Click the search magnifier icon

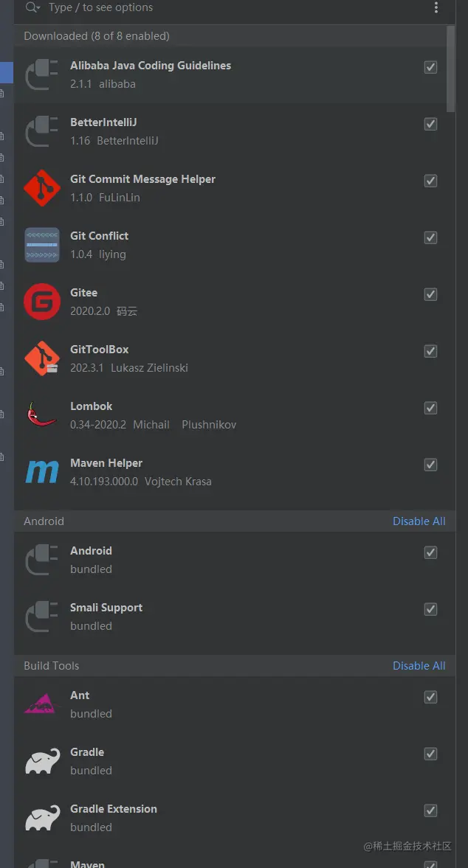(x=32, y=7)
